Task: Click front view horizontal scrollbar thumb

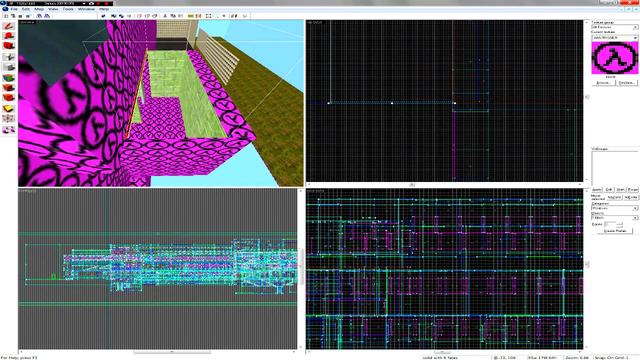Action: click(x=172, y=352)
